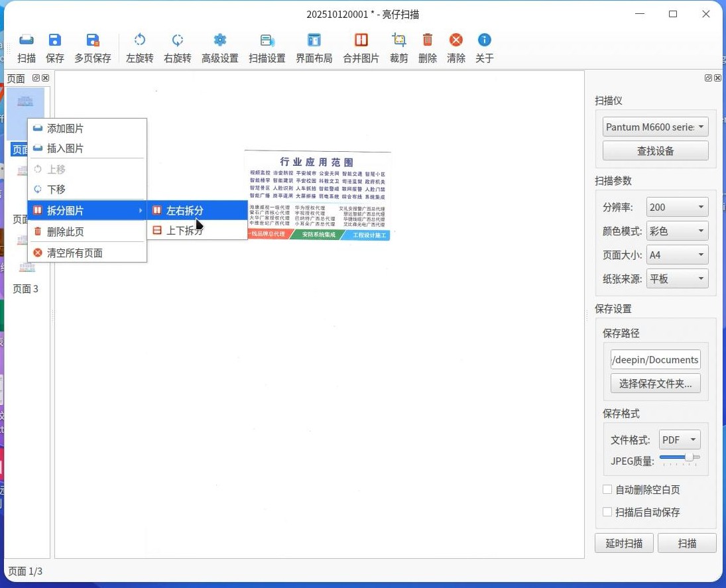Click the 多页保存 multi-page save icon
This screenshot has width=726, height=588.
[x=93, y=40]
